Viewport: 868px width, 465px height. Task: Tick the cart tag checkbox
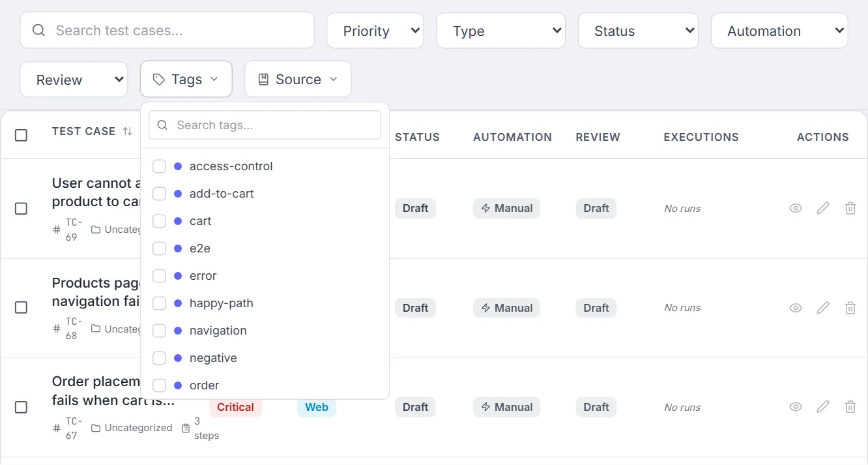click(x=159, y=221)
